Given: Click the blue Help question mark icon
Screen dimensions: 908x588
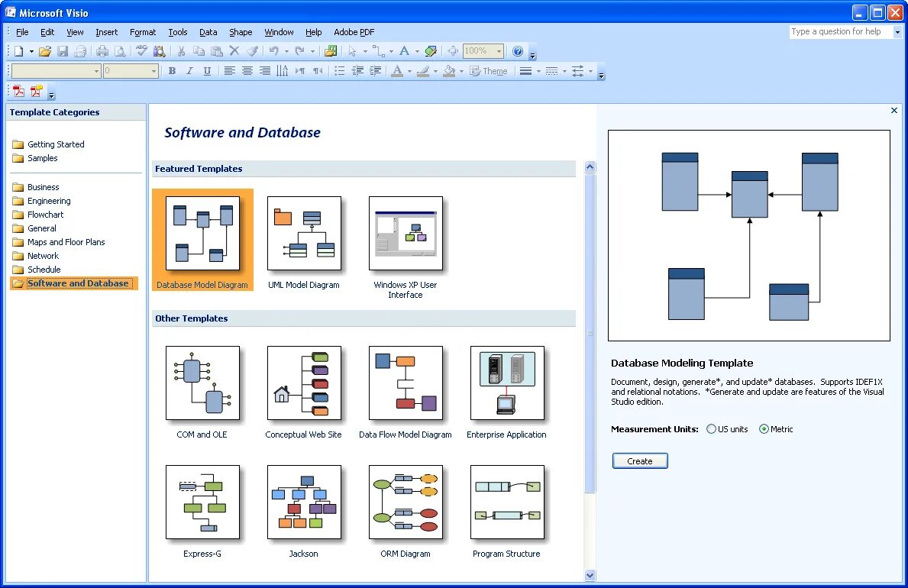Looking at the screenshot, I should click(518, 51).
